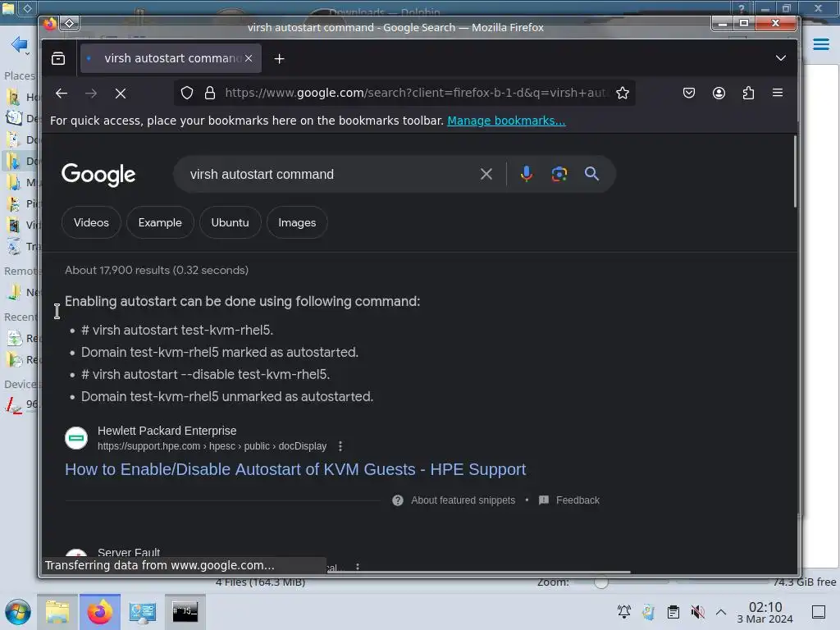840x630 pixels.
Task: Open the system settings taskbar icon
Action: pos(143,612)
